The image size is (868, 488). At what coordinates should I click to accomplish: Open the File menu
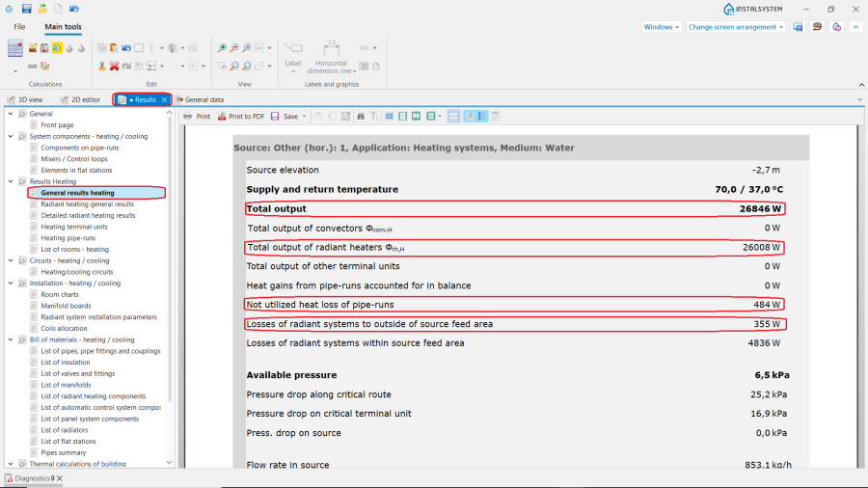(x=19, y=27)
